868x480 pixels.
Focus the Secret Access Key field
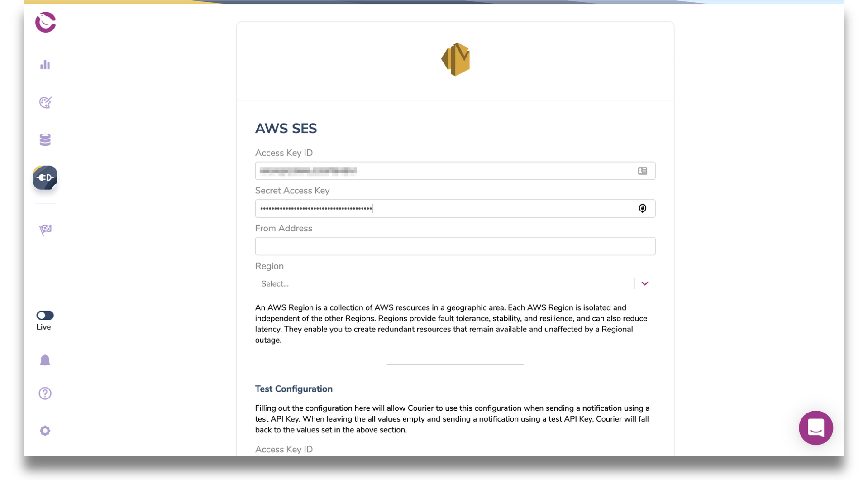pos(455,208)
